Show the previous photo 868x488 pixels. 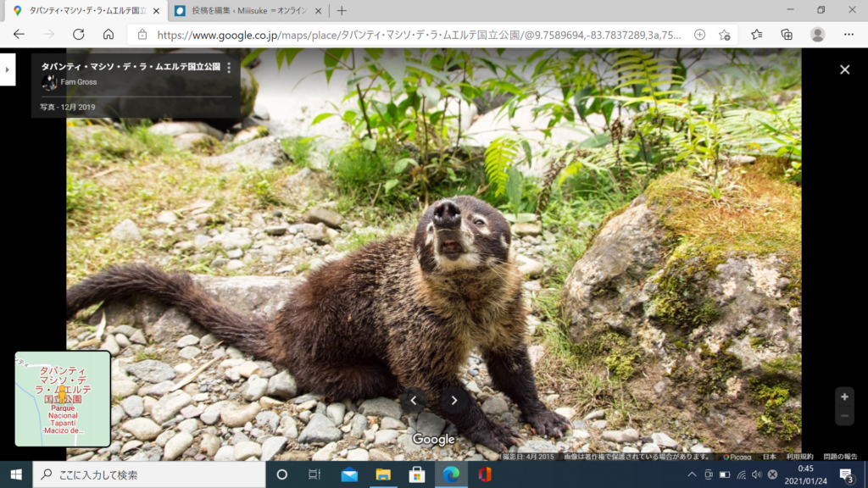tap(414, 400)
